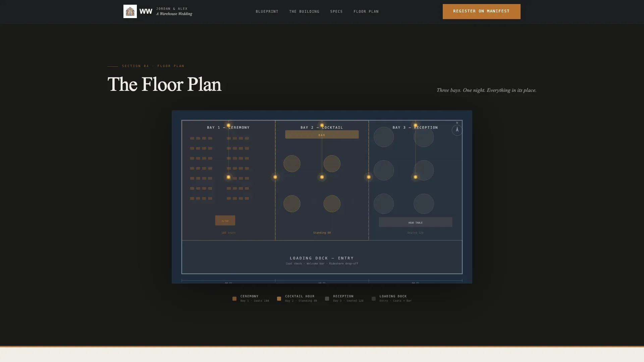The width and height of the screenshot is (644, 362).
Task: Click the Bar in Bay 2
Action: pyautogui.click(x=322, y=135)
